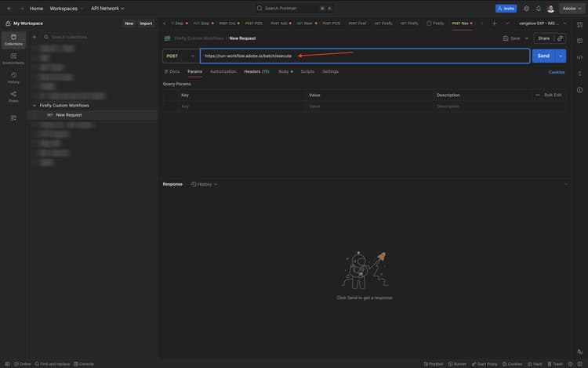588x368 pixels.
Task: Click the New button in My Workspace
Action: tap(129, 23)
